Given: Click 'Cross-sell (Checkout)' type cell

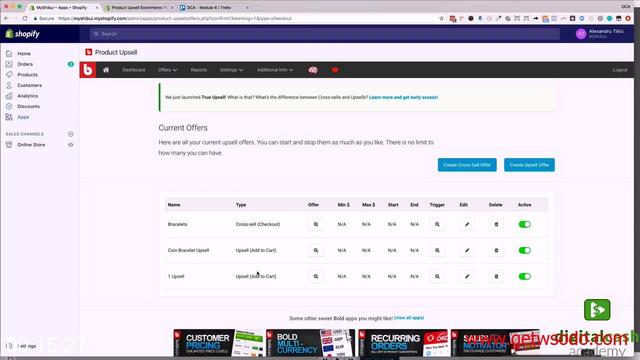Looking at the screenshot, I should [x=258, y=224].
